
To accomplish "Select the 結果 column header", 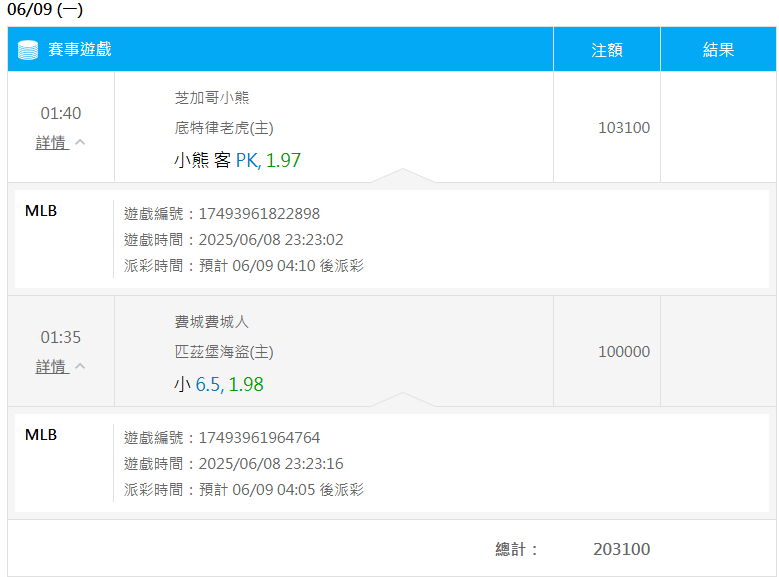I will [x=718, y=50].
